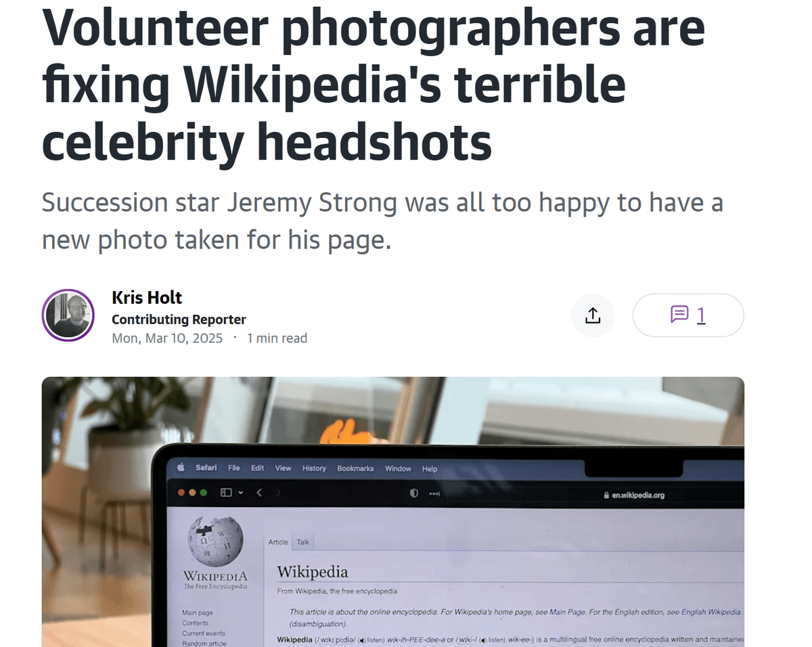
Task: Click the privacy shield icon in Safari toolbar
Action: [414, 493]
